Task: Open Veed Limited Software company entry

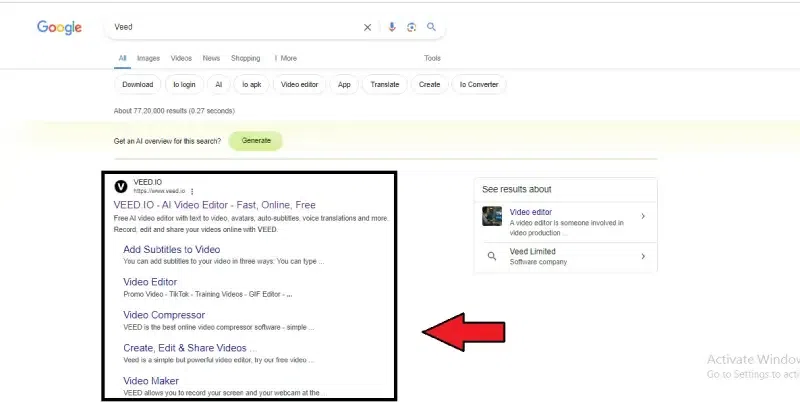Action: coord(565,256)
